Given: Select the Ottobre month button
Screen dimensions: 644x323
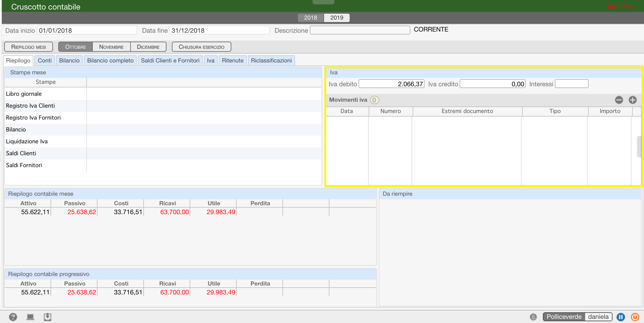Looking at the screenshot, I should coord(76,47).
